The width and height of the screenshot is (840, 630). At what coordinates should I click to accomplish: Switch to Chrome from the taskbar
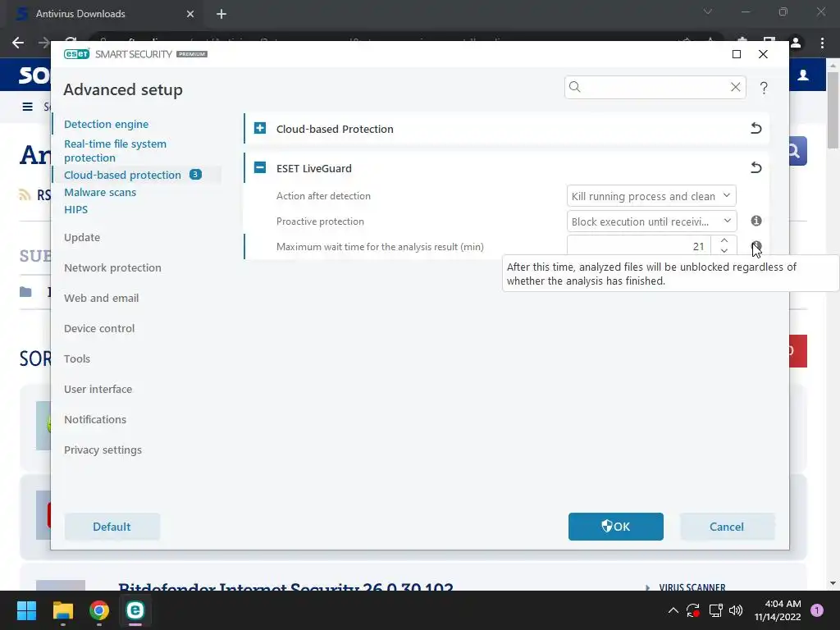(99, 610)
